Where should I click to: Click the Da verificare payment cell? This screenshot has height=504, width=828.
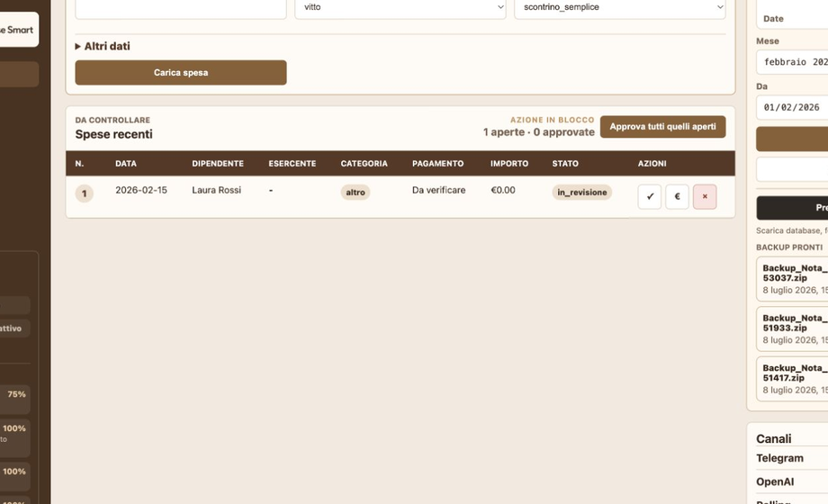[x=439, y=190]
